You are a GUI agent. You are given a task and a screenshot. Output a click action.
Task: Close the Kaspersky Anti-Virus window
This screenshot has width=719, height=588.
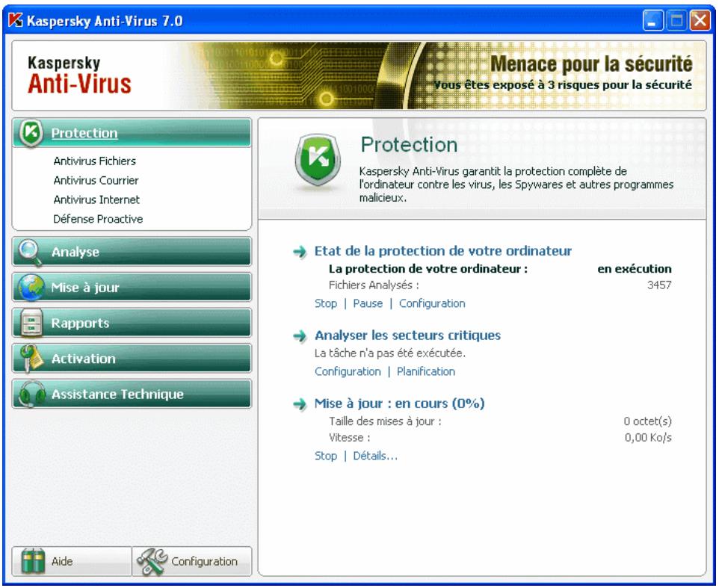(700, 21)
